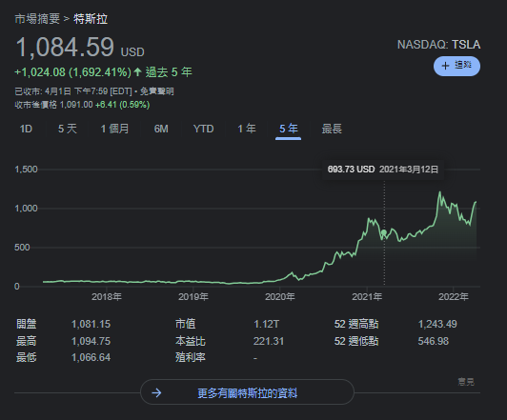Click the 最低 value 1,066.64

tap(91, 358)
